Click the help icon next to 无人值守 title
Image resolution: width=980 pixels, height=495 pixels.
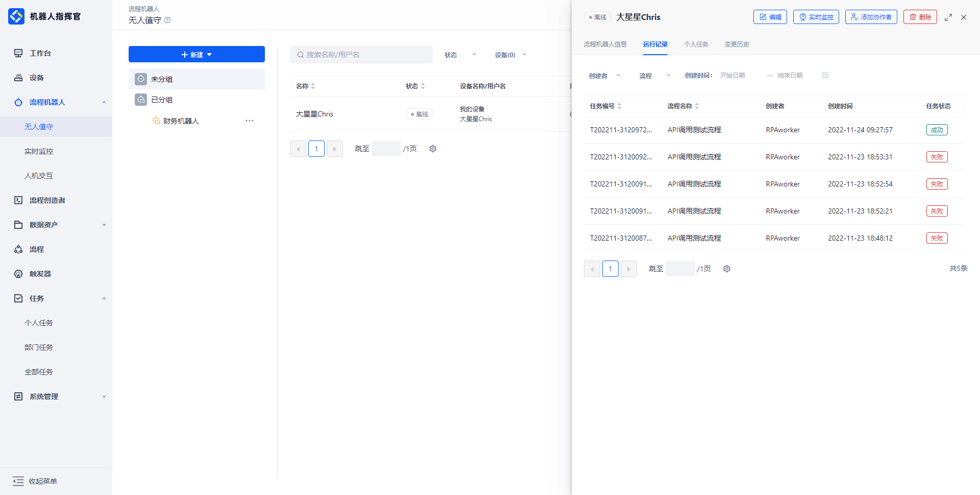(x=167, y=20)
